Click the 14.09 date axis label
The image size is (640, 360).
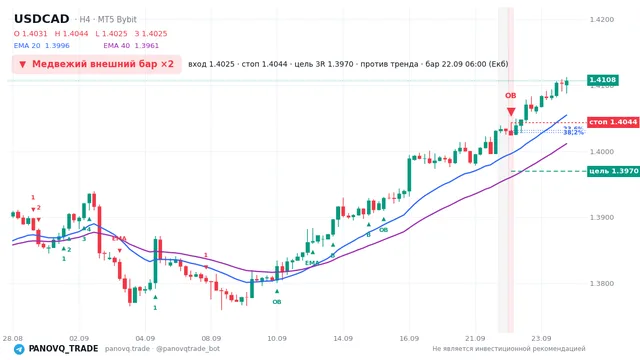(x=343, y=338)
